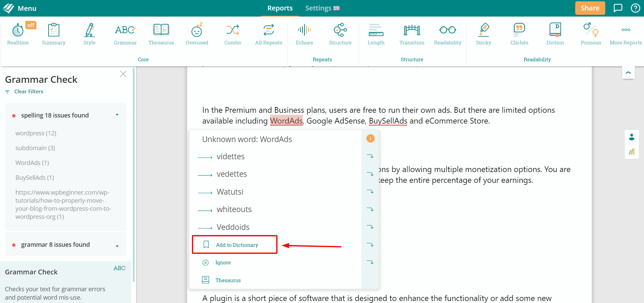Open the Transition report
Viewport: 644px width, 303px height.
click(x=412, y=34)
